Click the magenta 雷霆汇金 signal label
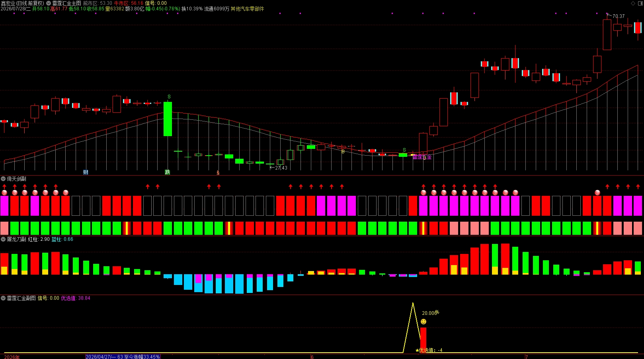The height and width of the screenshot is (359, 644). 422,157
